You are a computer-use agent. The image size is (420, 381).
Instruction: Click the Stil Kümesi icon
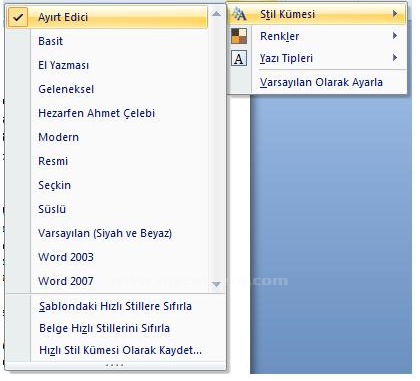point(239,14)
